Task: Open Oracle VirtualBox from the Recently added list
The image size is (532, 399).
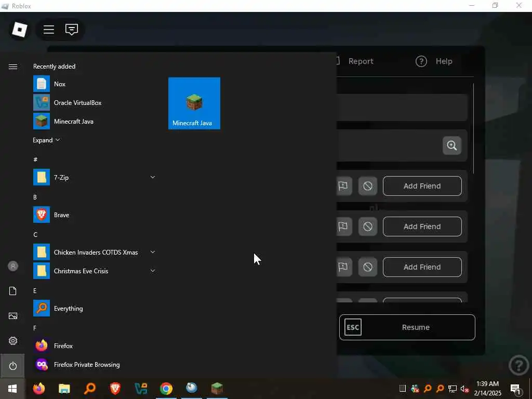Action: click(x=95, y=102)
